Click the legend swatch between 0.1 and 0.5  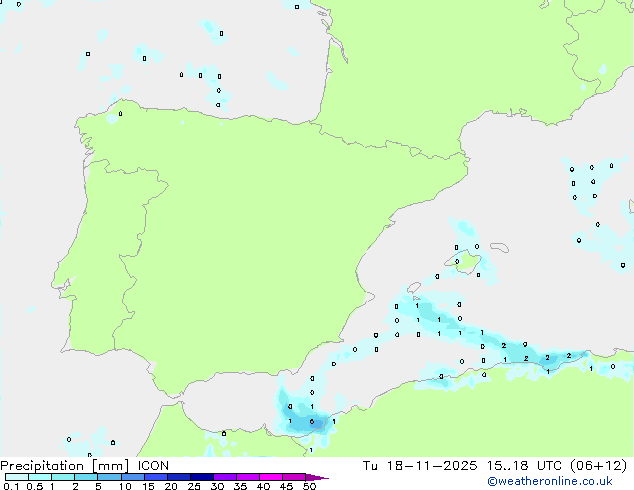[x=17, y=477]
